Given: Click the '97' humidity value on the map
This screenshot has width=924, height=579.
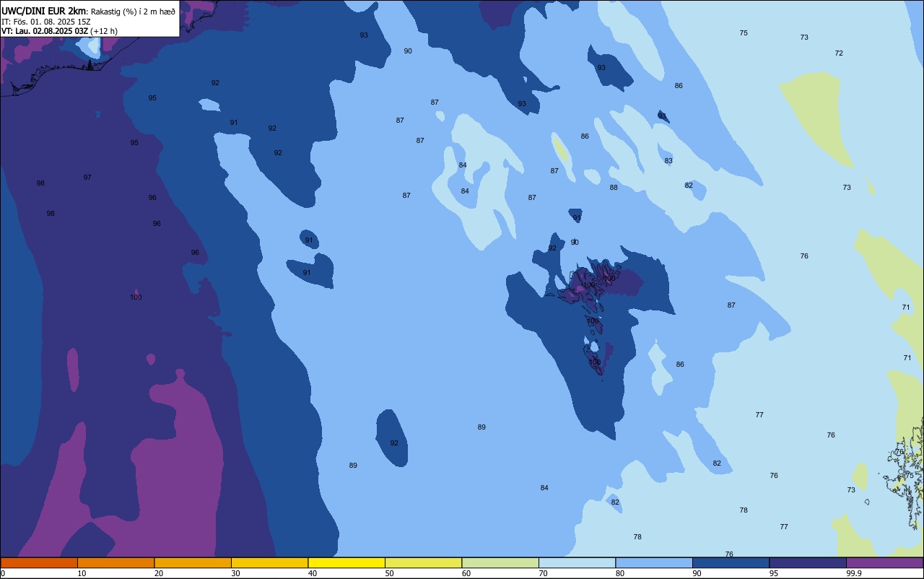Looking at the screenshot, I should coord(87,178).
